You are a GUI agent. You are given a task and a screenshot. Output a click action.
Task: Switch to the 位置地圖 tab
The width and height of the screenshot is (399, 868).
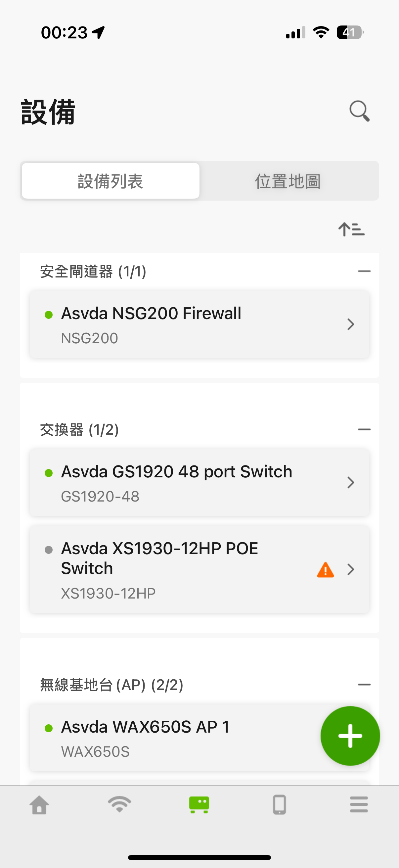point(288,181)
